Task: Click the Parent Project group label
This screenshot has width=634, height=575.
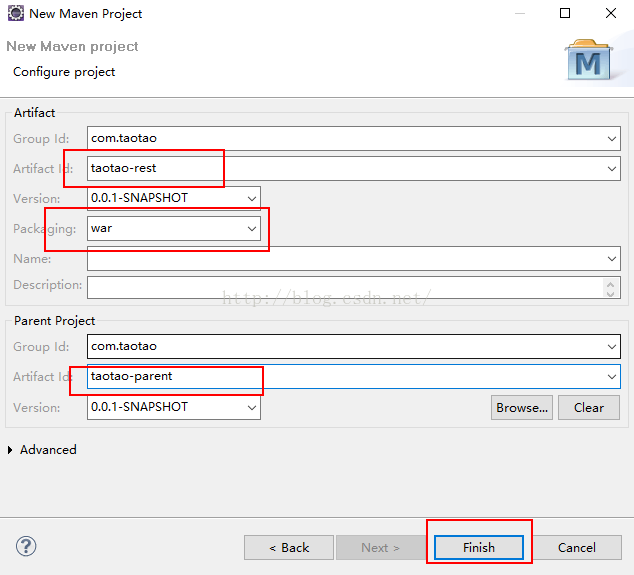Action: (x=55, y=321)
